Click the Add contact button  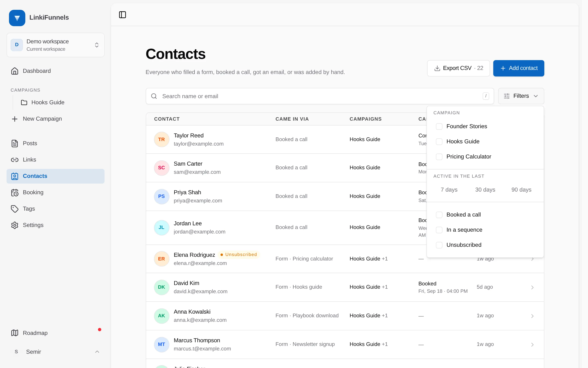(519, 68)
